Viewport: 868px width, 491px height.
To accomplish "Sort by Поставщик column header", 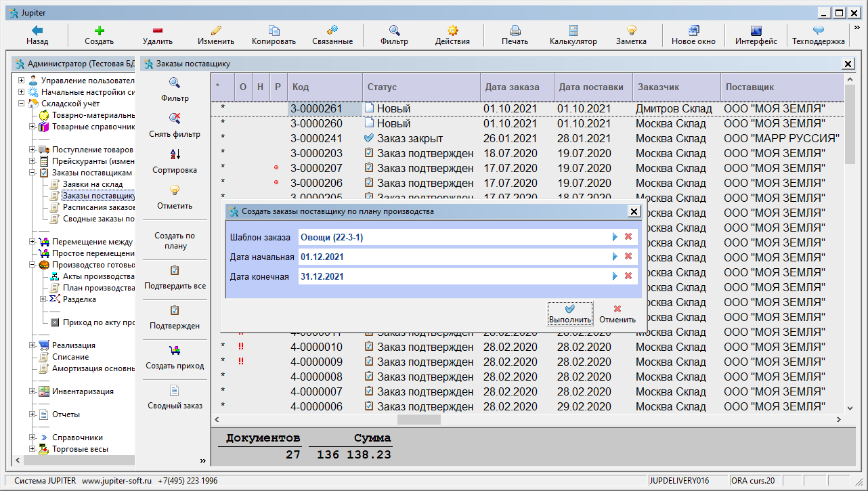I will pyautogui.click(x=782, y=87).
